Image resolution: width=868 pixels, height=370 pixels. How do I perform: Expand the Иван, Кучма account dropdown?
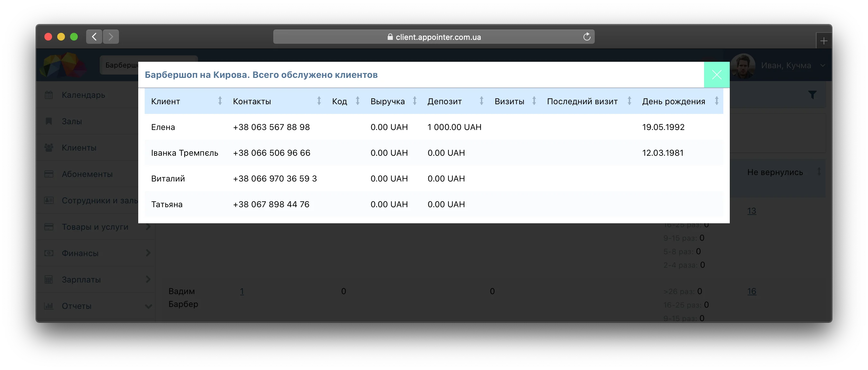coord(823,65)
